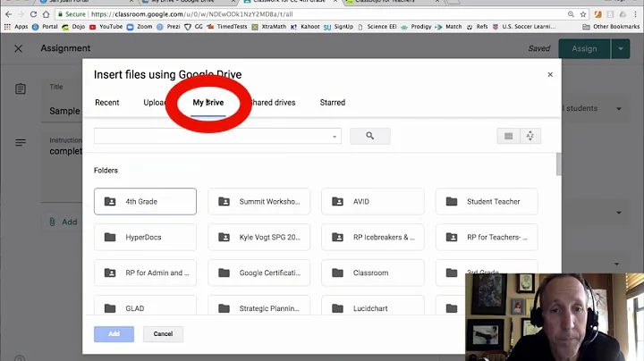Select the Summit Worksho... folder
644x361 pixels.
[258, 201]
